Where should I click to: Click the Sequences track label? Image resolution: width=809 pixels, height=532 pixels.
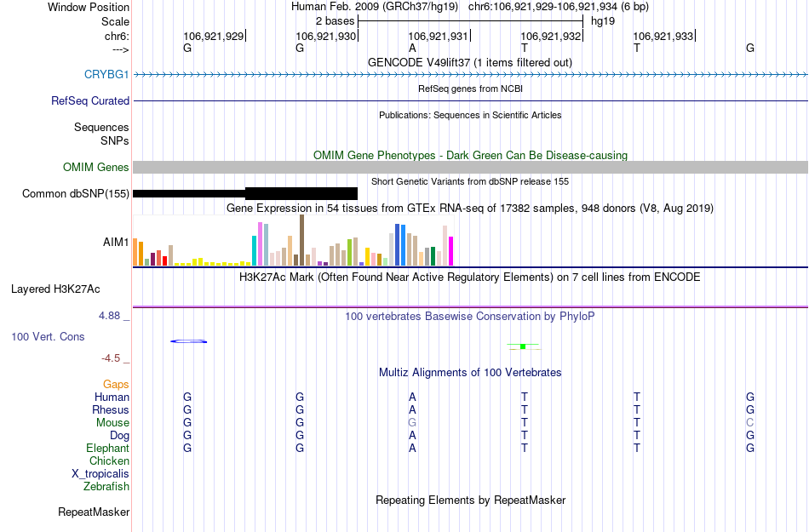click(101, 128)
